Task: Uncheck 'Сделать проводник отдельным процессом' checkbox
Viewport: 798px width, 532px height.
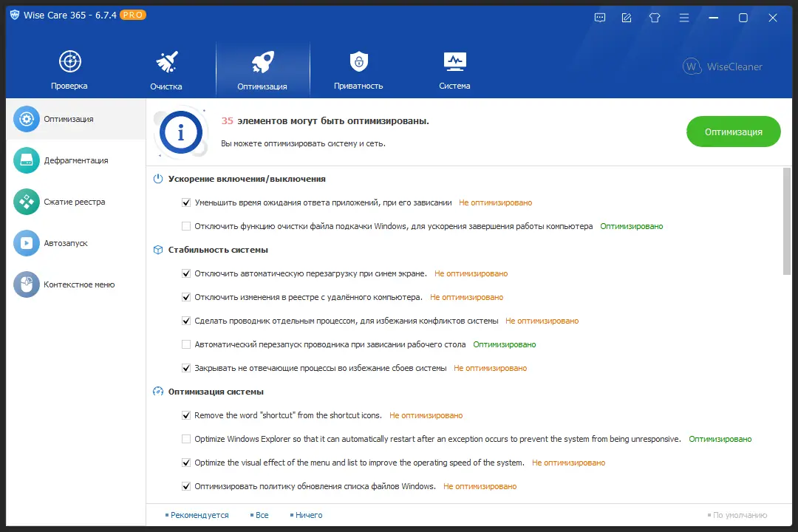Action: (186, 321)
